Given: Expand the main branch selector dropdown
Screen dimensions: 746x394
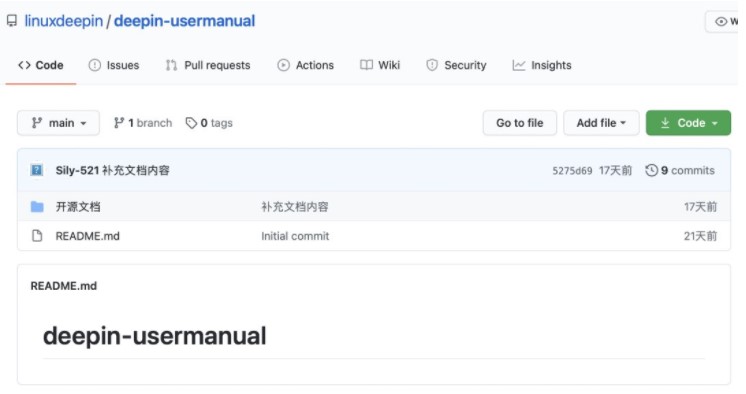Looking at the screenshot, I should coord(59,123).
